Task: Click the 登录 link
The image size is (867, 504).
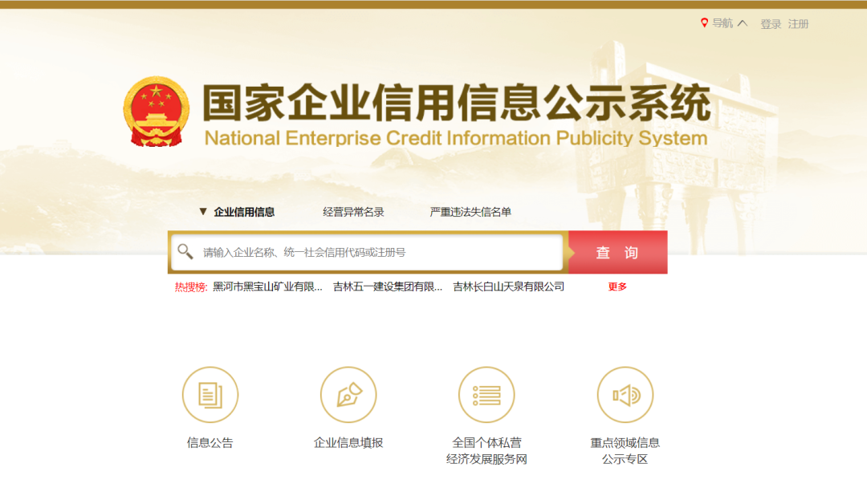Action: click(x=771, y=24)
